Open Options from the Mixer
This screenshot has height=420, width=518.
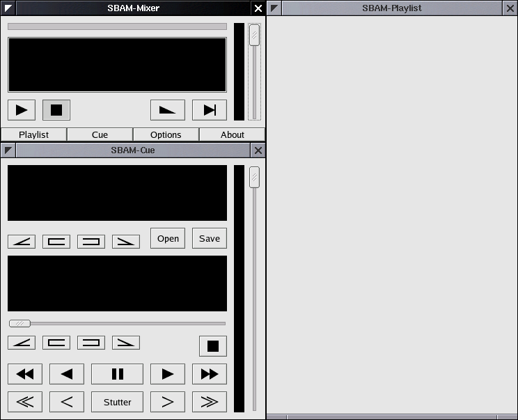pos(166,135)
